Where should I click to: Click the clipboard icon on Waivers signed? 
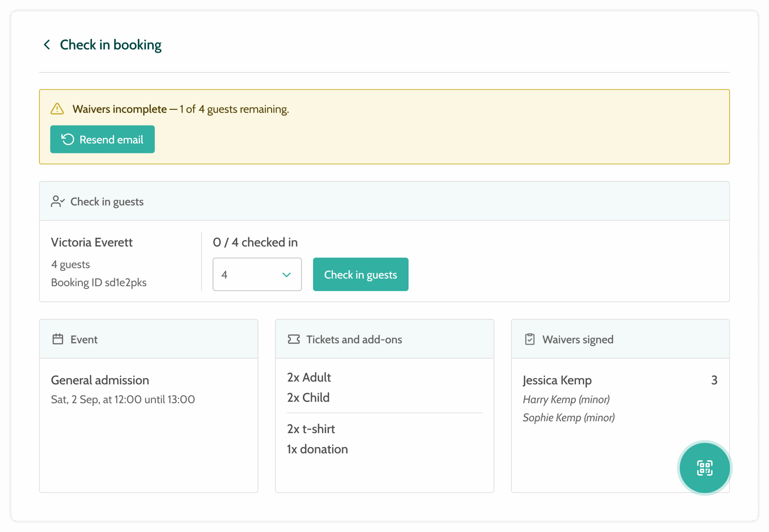pos(530,339)
